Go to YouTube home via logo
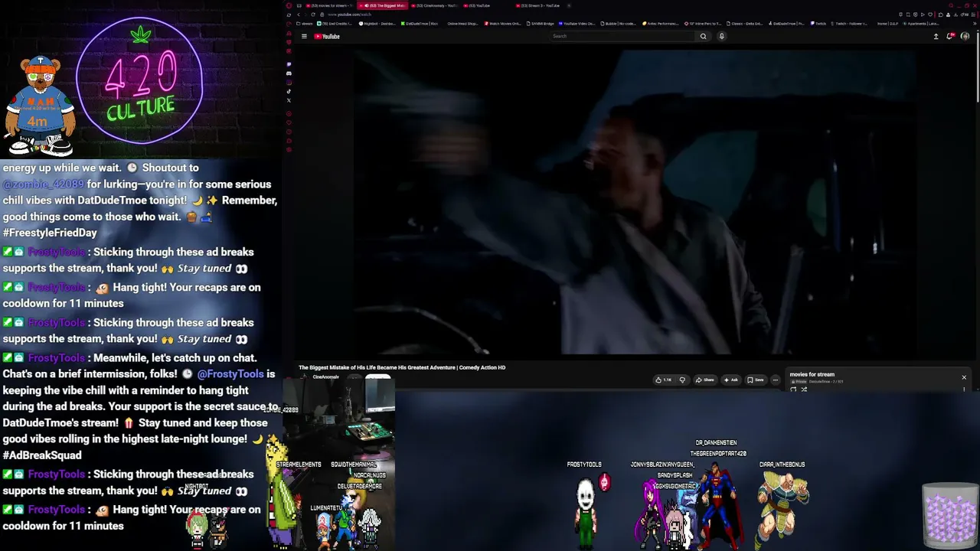Screen dimensions: 980x551 tap(327, 36)
